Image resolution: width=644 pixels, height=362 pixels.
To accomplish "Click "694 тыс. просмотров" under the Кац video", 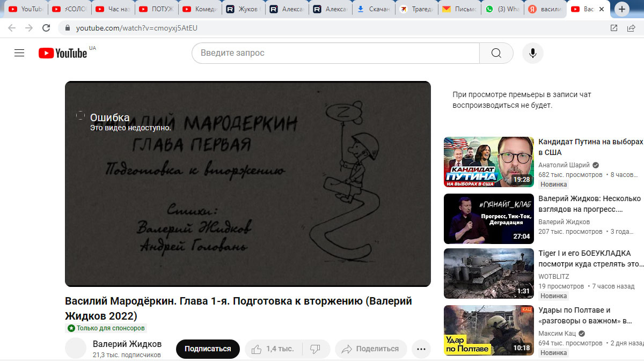I will pyautogui.click(x=570, y=343).
